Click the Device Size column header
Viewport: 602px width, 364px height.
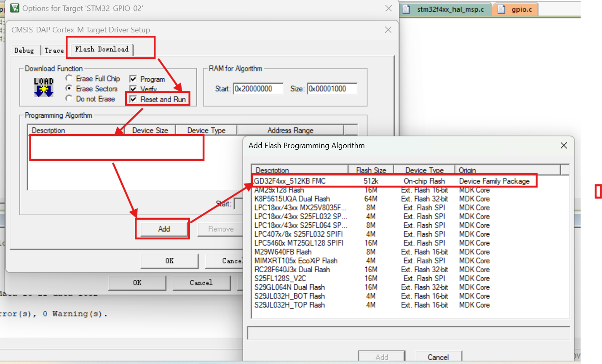(x=150, y=130)
